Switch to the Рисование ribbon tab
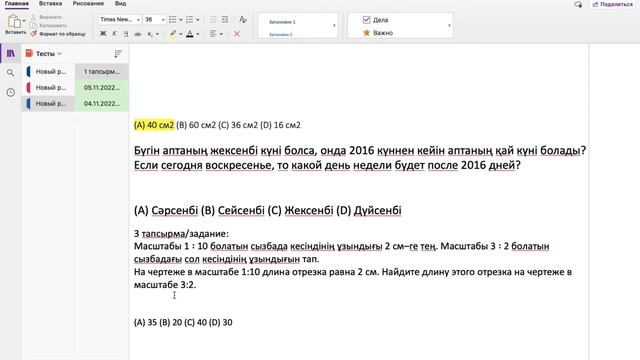The image size is (640, 360). [x=88, y=4]
